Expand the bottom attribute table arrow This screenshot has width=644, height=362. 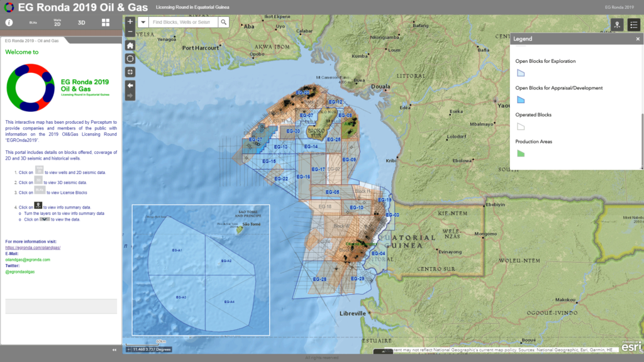pos(383,351)
